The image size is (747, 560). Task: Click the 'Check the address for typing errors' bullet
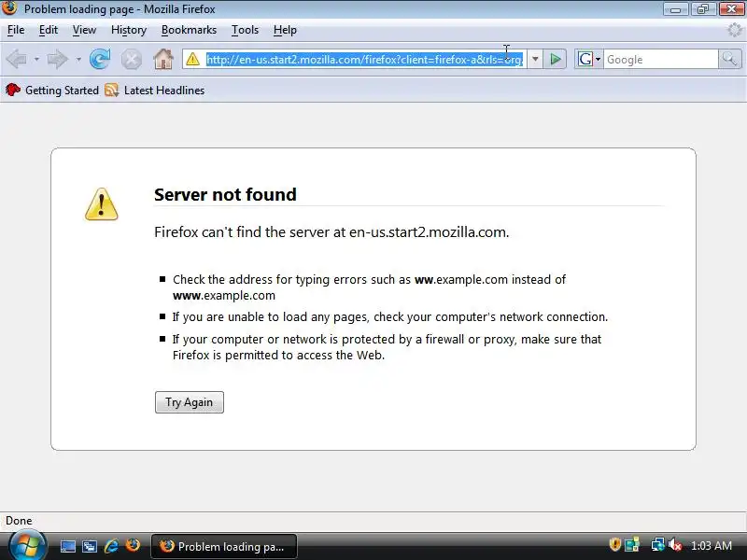(x=369, y=287)
